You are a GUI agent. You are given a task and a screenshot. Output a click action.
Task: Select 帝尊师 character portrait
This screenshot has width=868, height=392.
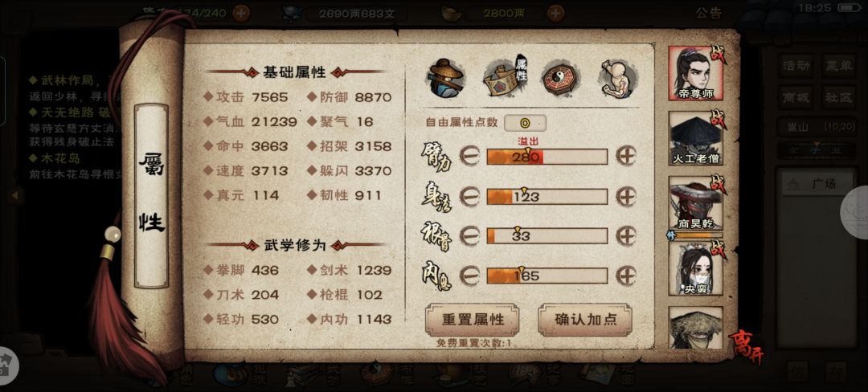[x=696, y=74]
